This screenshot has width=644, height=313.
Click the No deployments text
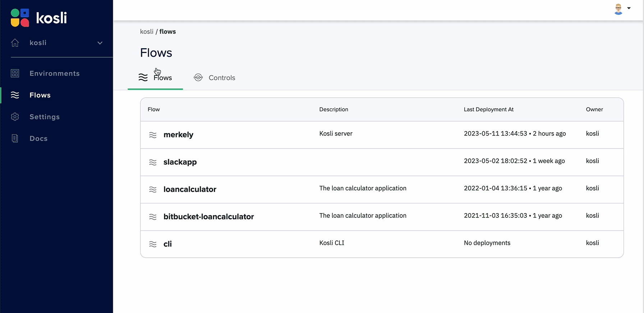pyautogui.click(x=487, y=243)
